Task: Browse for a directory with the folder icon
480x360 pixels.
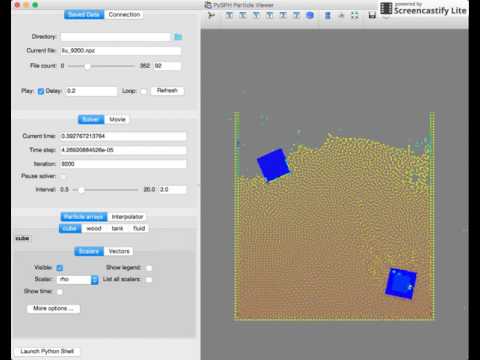Action: coord(178,37)
